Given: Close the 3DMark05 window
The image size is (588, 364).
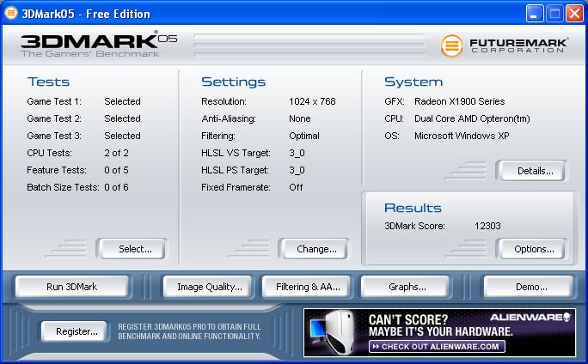Looking at the screenshot, I should pyautogui.click(x=573, y=14).
